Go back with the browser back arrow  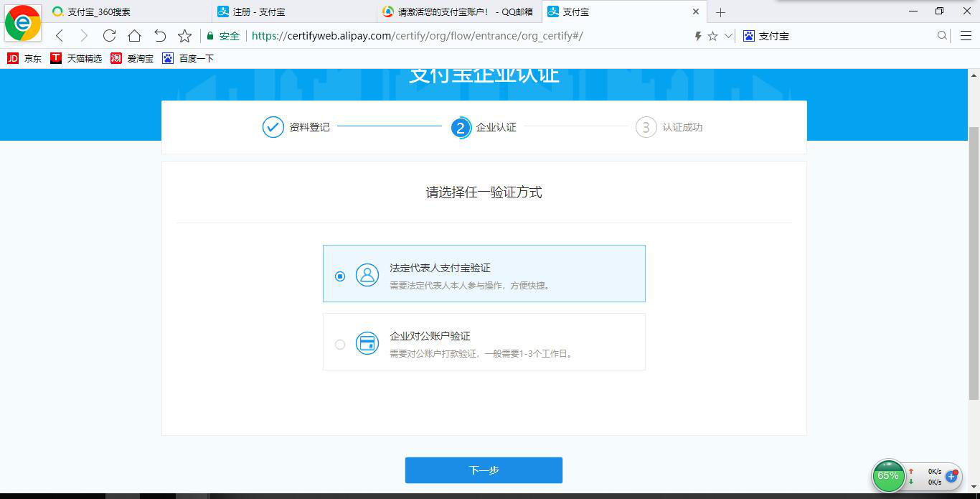[x=60, y=36]
